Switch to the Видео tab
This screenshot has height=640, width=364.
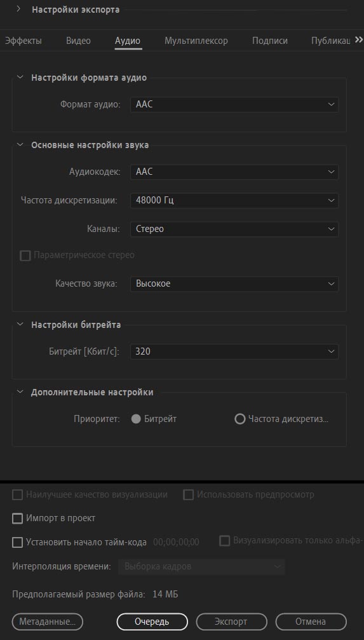coord(78,41)
